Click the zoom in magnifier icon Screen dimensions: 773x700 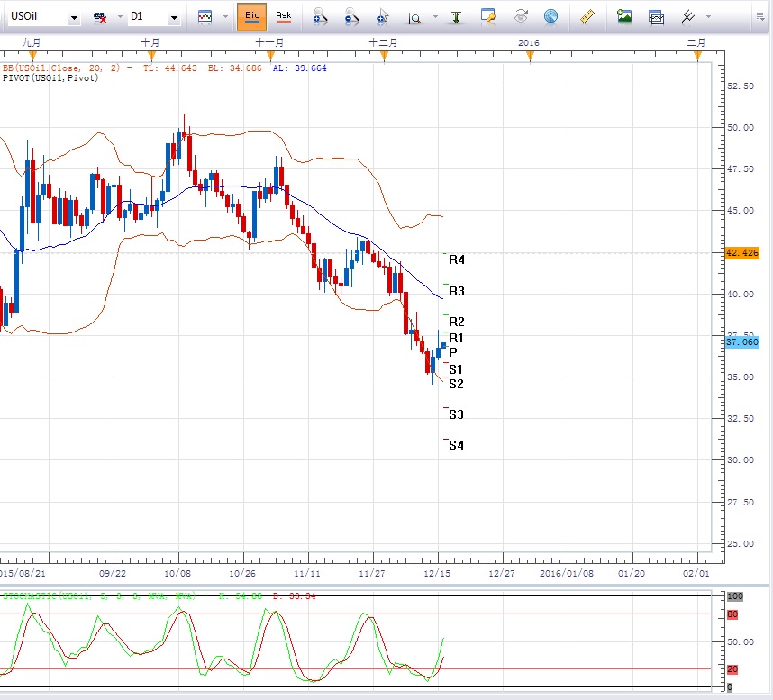[x=319, y=16]
